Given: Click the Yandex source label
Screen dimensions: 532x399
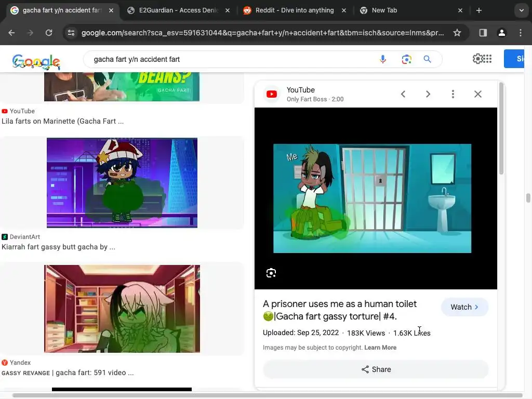Looking at the screenshot, I should click(x=20, y=363).
